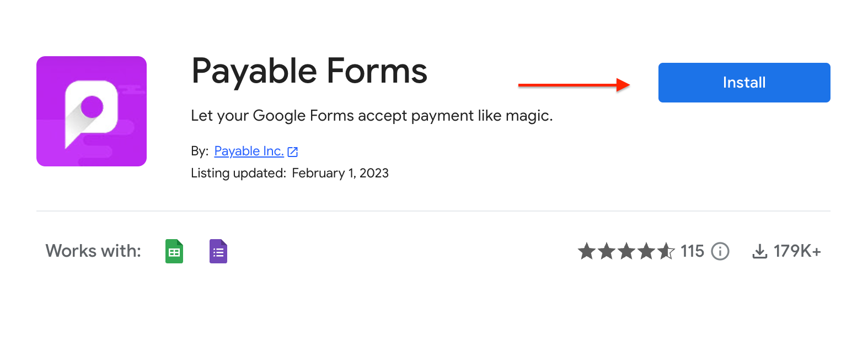Click the second rating star
The image size is (868, 346).
607,251
